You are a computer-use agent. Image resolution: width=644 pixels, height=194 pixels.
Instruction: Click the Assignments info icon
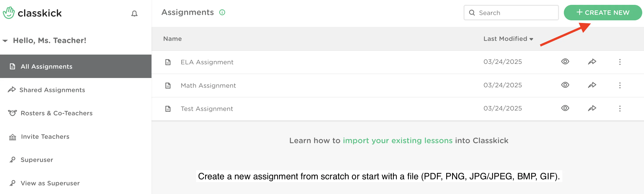222,12
